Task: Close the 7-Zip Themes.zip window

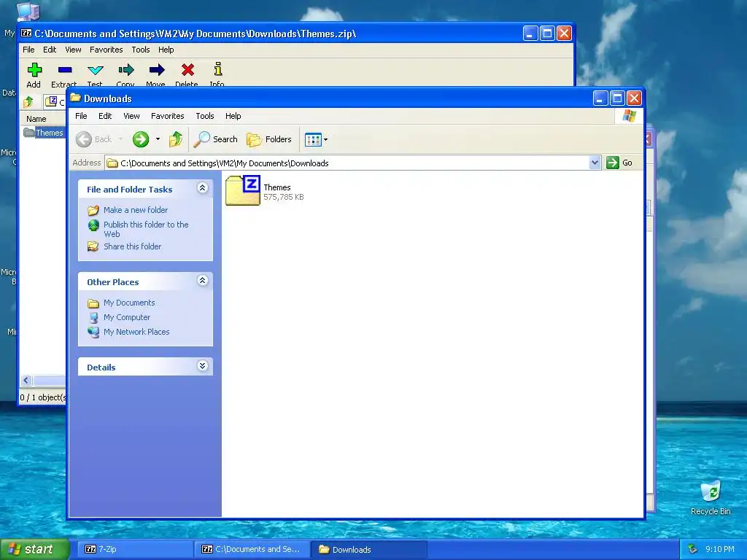Action: pos(565,34)
